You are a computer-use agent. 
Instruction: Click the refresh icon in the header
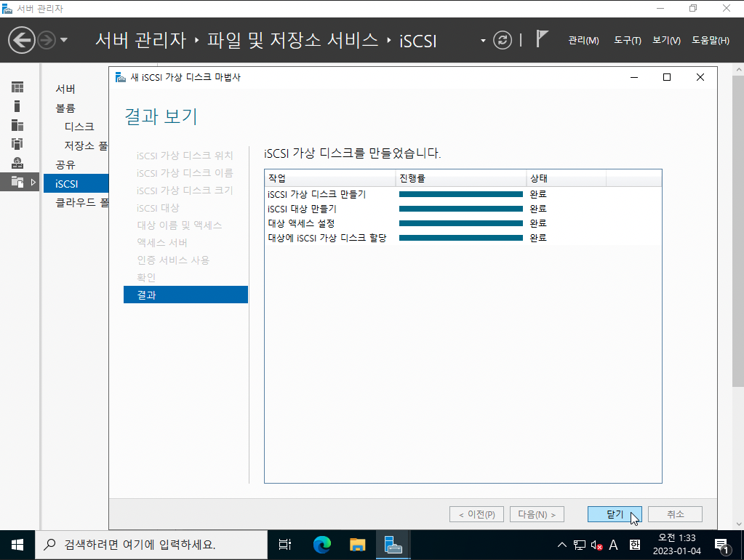click(503, 40)
